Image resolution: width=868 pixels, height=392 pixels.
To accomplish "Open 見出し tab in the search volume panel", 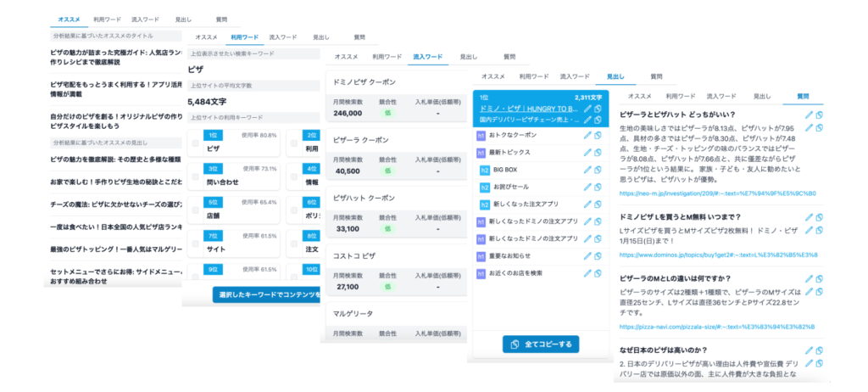I will 468,57.
